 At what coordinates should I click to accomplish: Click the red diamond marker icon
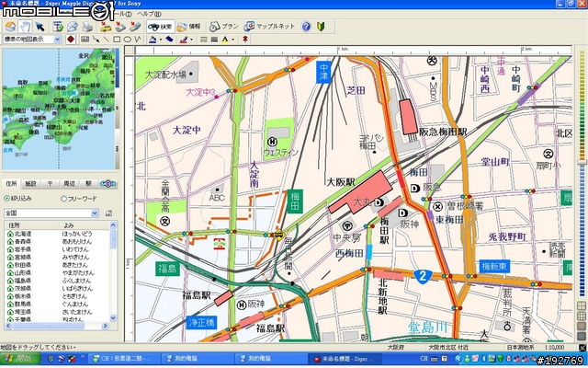pos(71,39)
